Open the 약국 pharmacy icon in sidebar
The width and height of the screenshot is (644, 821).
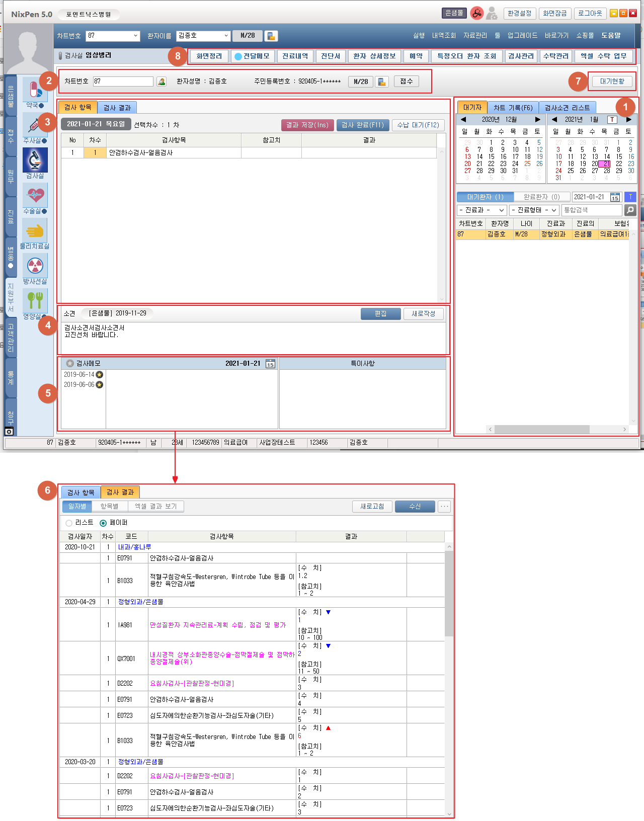pos(35,92)
